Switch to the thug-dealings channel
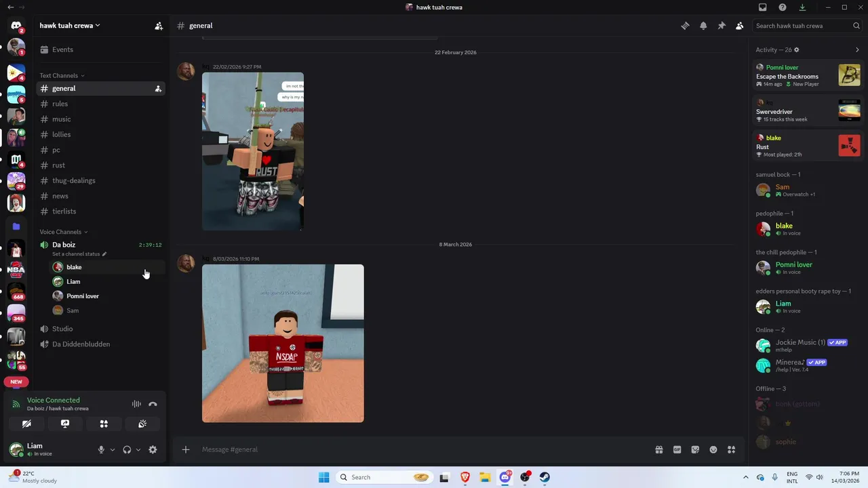 point(100,181)
